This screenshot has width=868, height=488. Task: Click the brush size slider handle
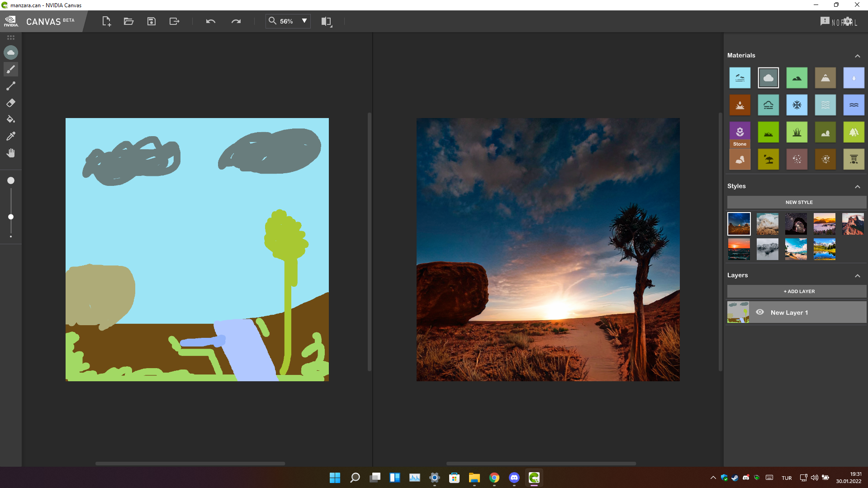tap(11, 217)
